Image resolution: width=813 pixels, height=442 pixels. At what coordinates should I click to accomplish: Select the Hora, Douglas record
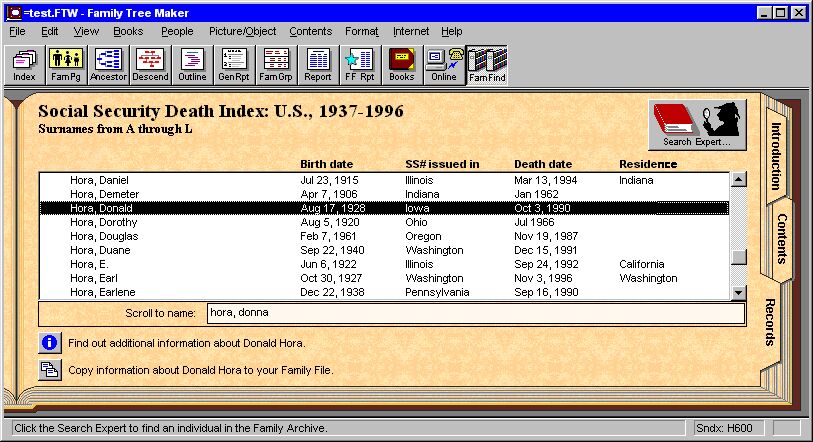click(x=384, y=236)
